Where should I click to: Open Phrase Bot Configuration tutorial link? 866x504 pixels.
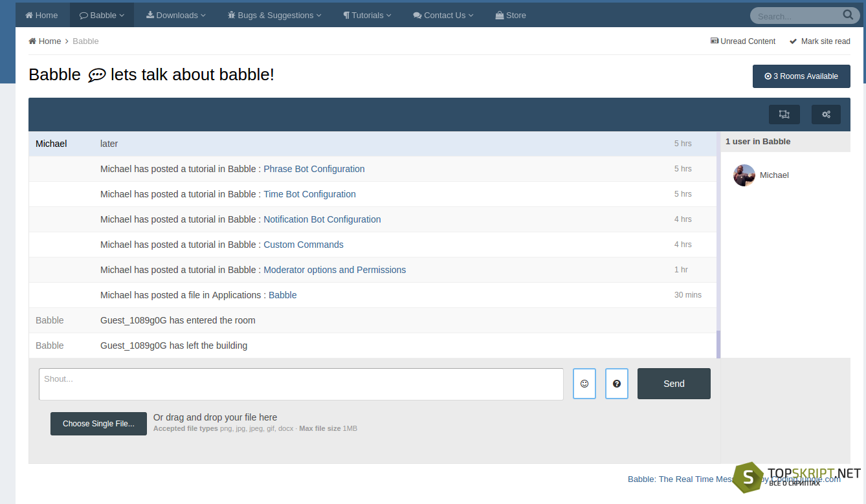click(314, 169)
